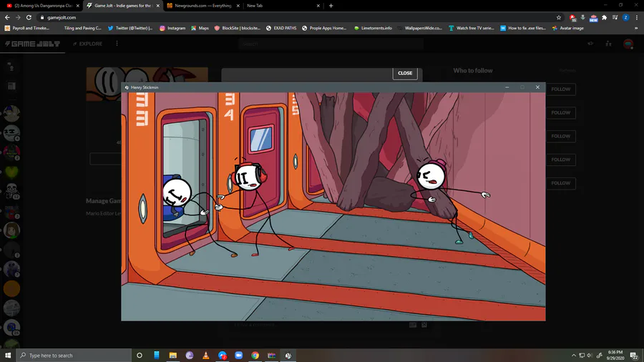Open the Chrome profile avatar
Screen dimensions: 644x362
[x=625, y=17]
